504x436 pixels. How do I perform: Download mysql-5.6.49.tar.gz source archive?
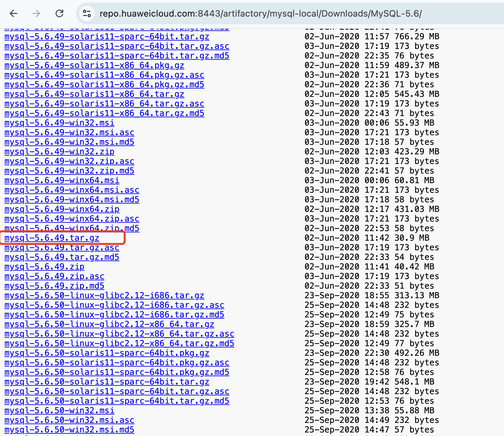52,238
